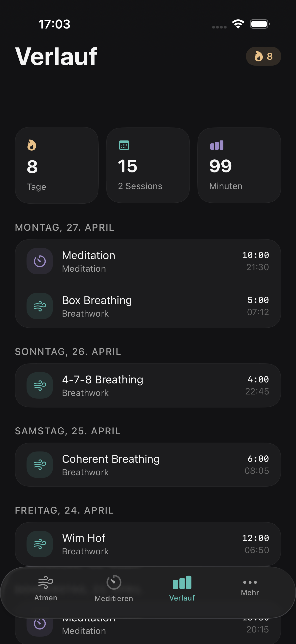This screenshot has height=644, width=296.
Task: Open the 4-7-8 Breathing session entry
Action: pos(148,385)
